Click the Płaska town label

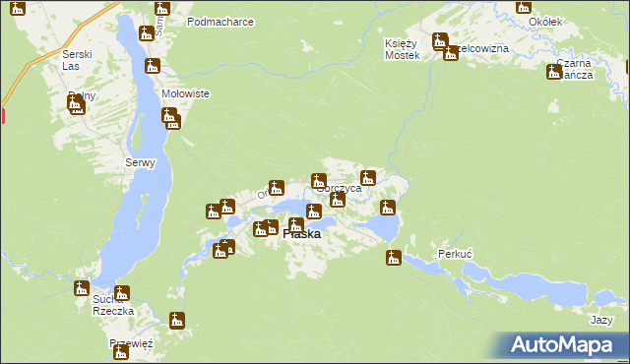coord(302,234)
